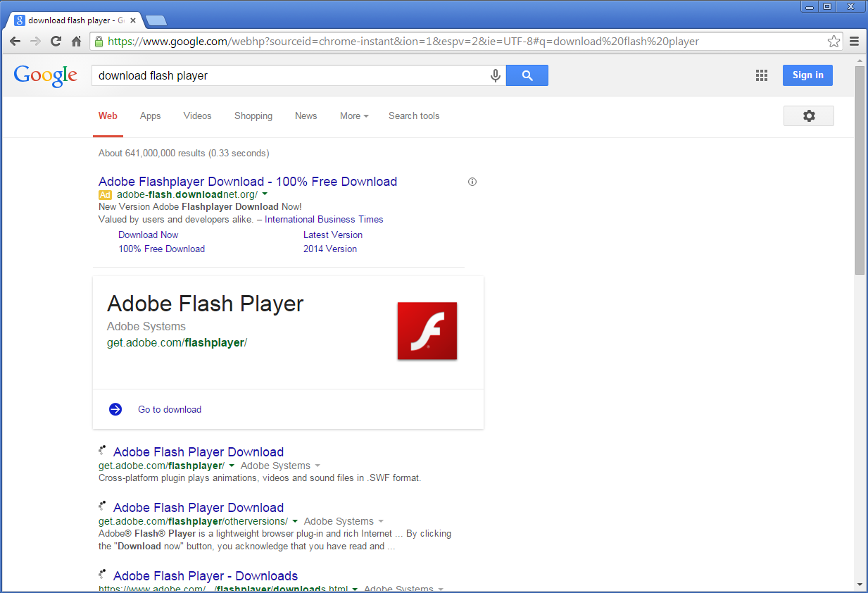
Task: Expand the More search categories menu
Action: 354,116
